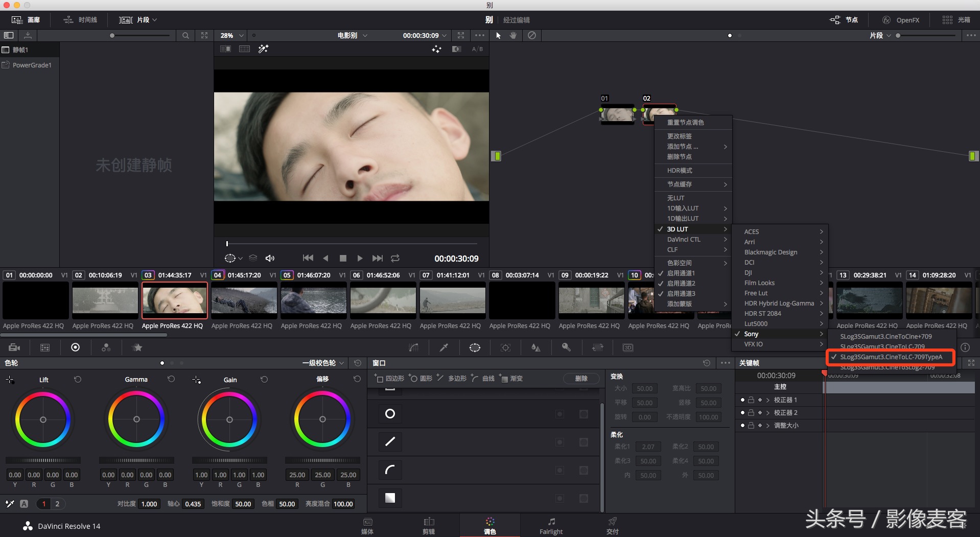The height and width of the screenshot is (537, 980).
Task: Adjust the Gamma color wheel center
Action: (x=136, y=419)
